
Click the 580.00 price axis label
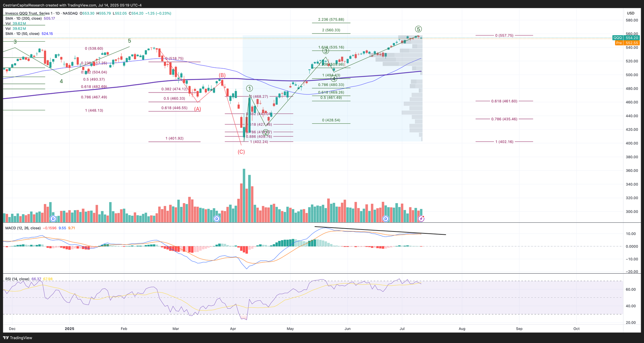coord(631,20)
